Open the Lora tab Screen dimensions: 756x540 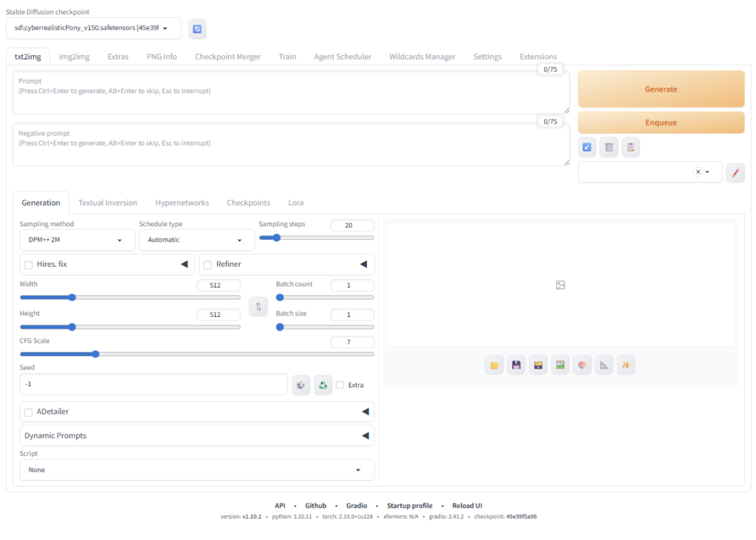[x=295, y=202]
